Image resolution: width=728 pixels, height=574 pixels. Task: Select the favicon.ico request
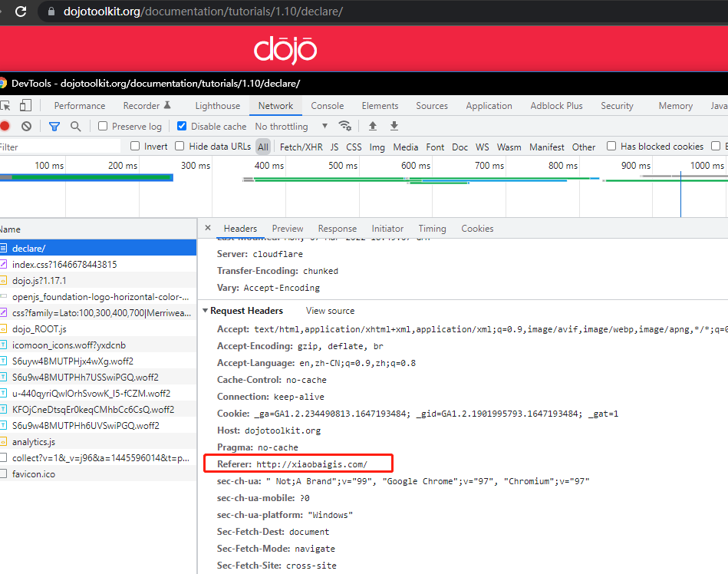point(98,473)
